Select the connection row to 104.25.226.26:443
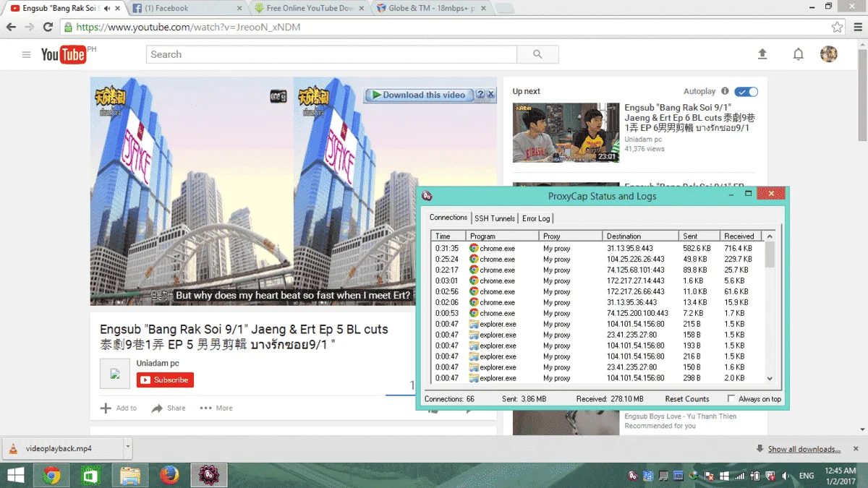Screen dimensions: 868x488 tap(597, 259)
